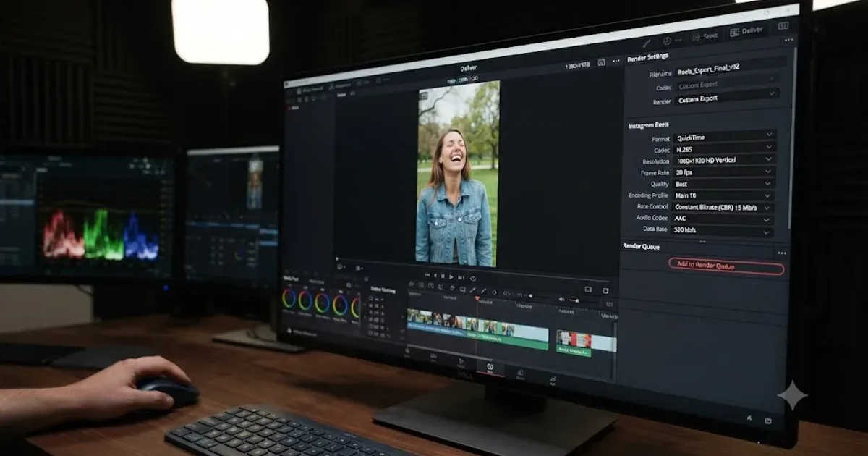Image resolution: width=868 pixels, height=456 pixels.
Task: Skip to the last frame in transport controls
Action: click(x=461, y=277)
